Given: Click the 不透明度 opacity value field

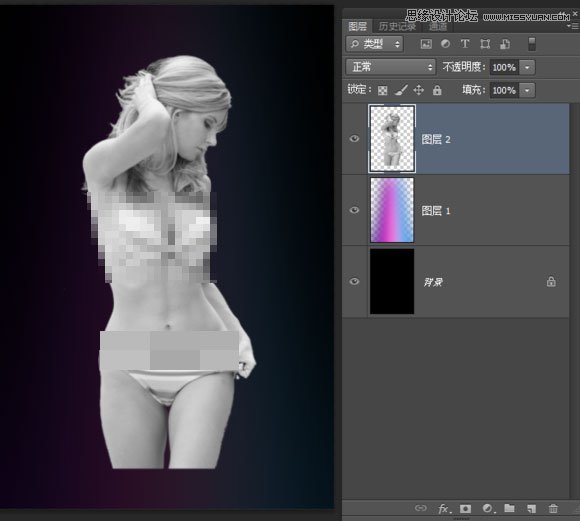Looking at the screenshot, I should (504, 67).
